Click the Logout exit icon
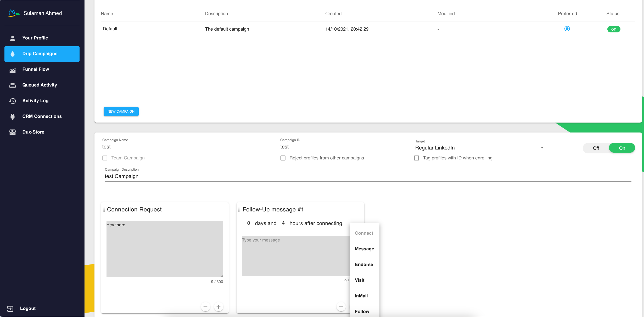644x317 pixels. 10,309
